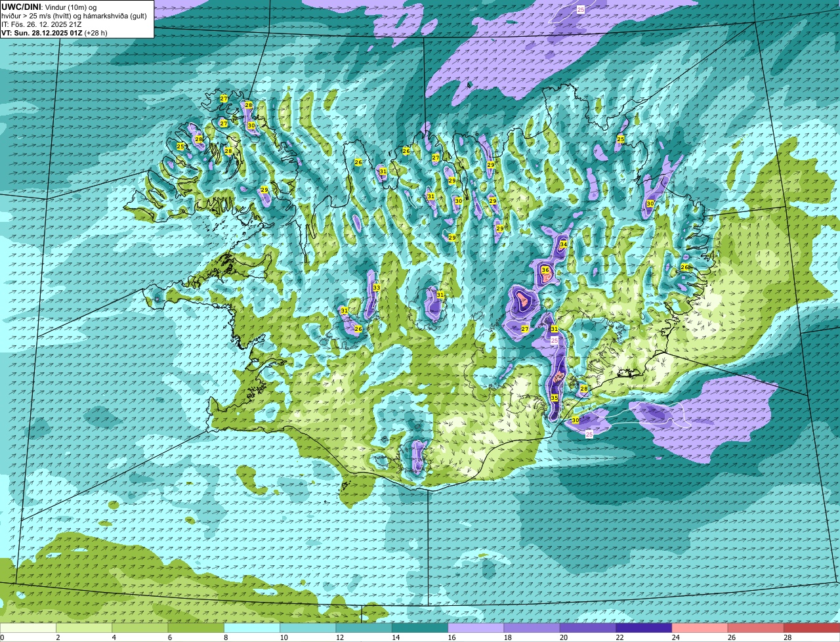Image resolution: width=840 pixels, height=642 pixels.
Task: Click the white '25' label below yellow '31'
Action: [x=555, y=341]
